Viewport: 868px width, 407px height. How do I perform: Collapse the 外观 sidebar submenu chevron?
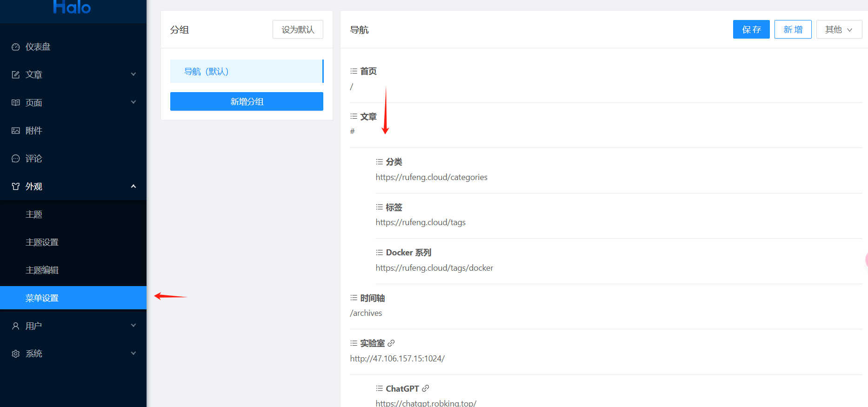tap(134, 186)
